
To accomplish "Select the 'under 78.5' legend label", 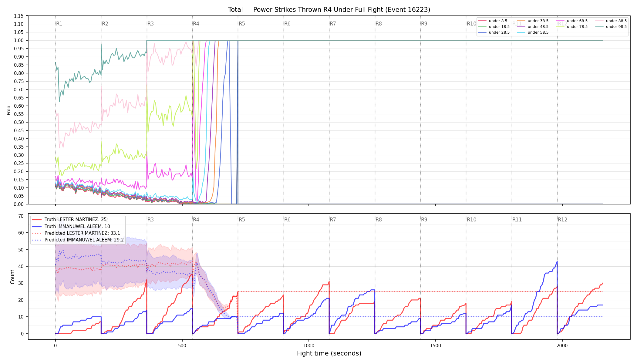I will 577,27.
